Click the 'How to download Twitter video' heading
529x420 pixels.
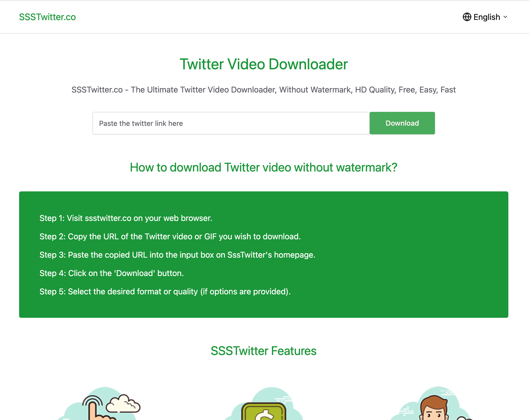pyautogui.click(x=264, y=167)
